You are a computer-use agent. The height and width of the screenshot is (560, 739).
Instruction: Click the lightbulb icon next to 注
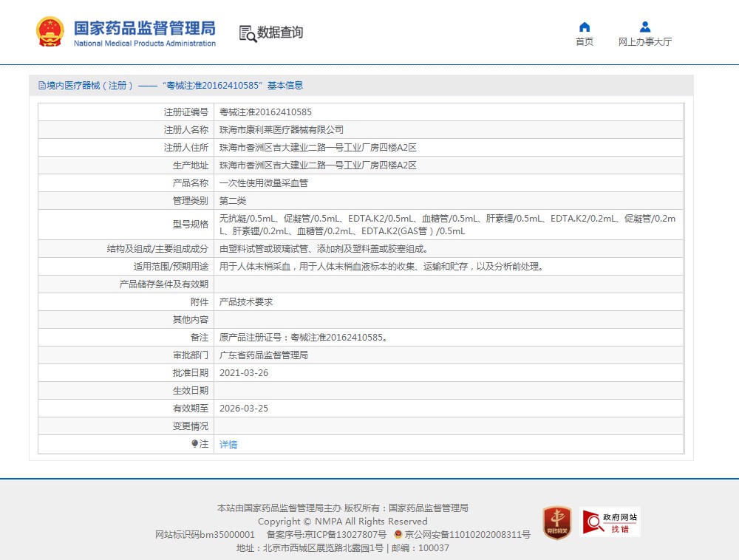[194, 443]
